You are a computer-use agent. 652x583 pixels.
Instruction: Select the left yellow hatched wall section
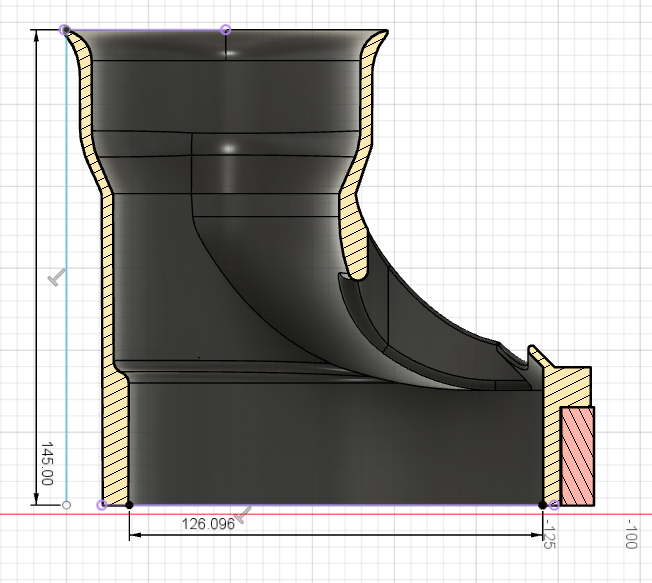pyautogui.click(x=114, y=440)
